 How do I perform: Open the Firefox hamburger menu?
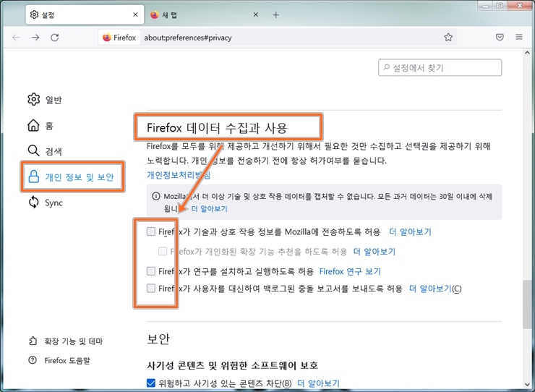click(x=519, y=37)
